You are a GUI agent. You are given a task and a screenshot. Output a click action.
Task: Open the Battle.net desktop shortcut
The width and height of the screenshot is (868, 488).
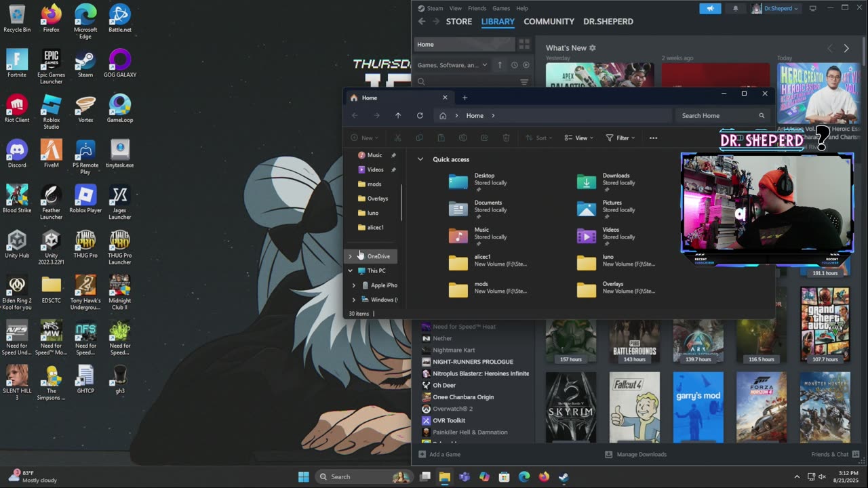120,18
